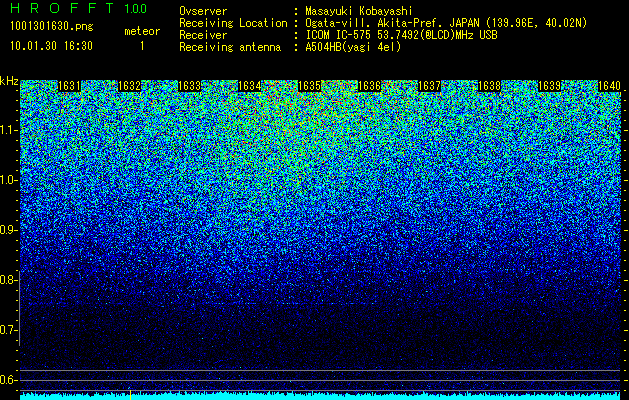Click the 1633 time marker
Viewport: 629px width, 400px height.
click(189, 86)
